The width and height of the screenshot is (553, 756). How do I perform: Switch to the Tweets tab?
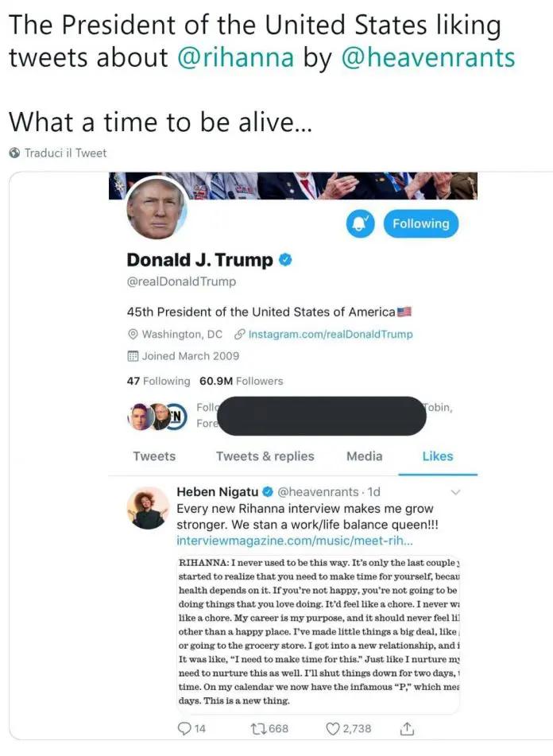pyautogui.click(x=154, y=456)
